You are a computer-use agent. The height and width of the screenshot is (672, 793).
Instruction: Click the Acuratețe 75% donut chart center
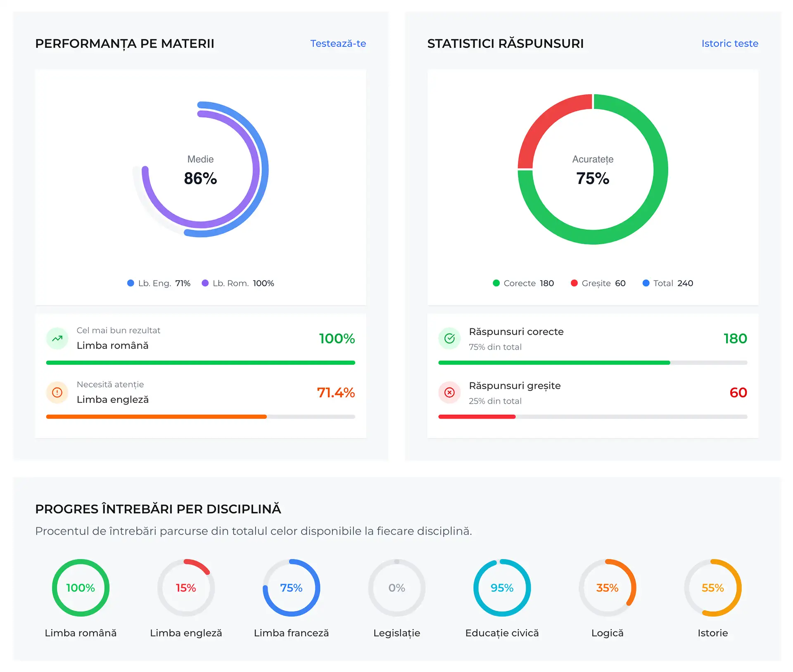(x=593, y=170)
